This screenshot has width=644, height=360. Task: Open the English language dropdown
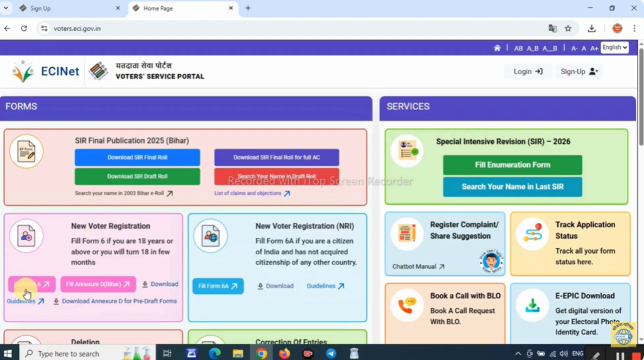(614, 48)
